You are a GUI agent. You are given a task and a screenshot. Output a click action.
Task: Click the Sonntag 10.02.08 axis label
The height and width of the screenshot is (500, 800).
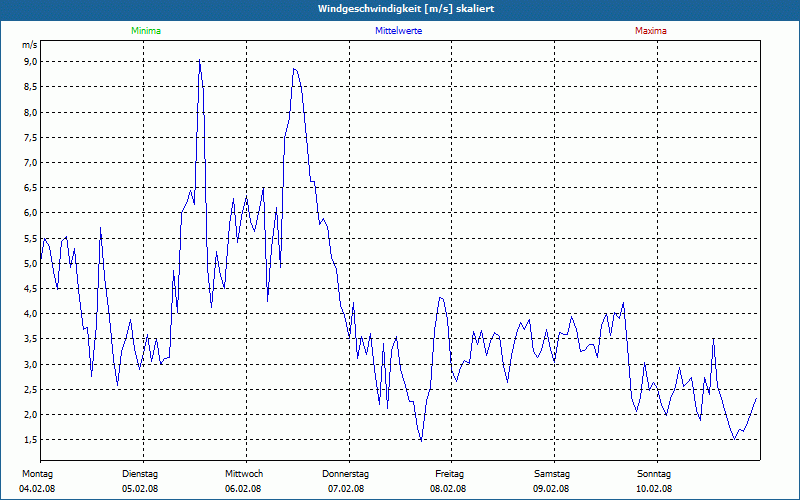coord(654,481)
